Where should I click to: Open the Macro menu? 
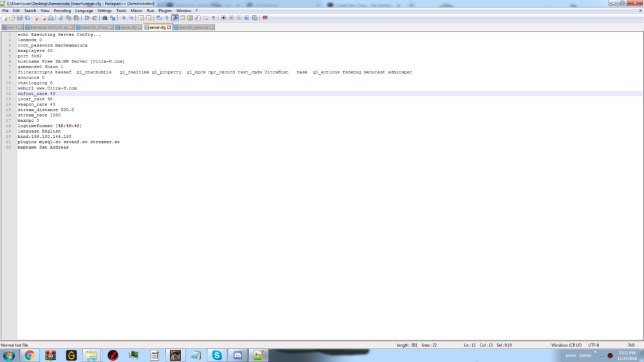(x=137, y=11)
